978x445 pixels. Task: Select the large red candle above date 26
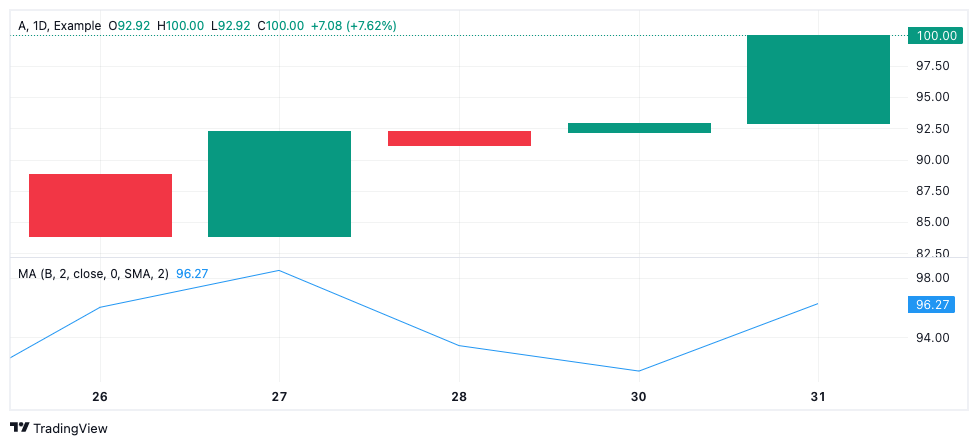100,205
